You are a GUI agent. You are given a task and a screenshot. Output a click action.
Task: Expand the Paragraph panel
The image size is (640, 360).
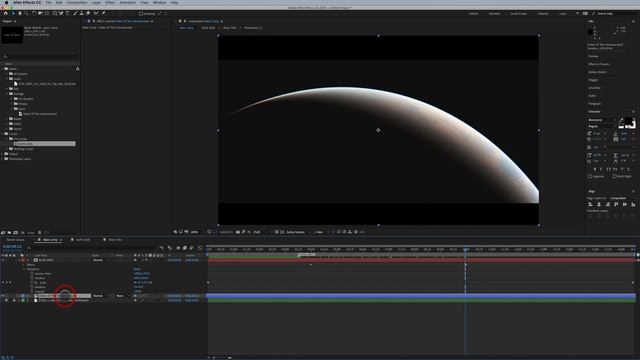595,104
